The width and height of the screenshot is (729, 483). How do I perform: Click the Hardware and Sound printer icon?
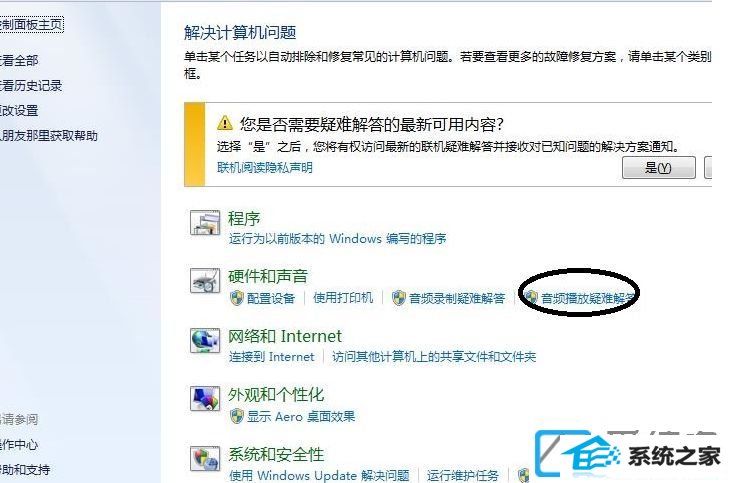coord(205,281)
